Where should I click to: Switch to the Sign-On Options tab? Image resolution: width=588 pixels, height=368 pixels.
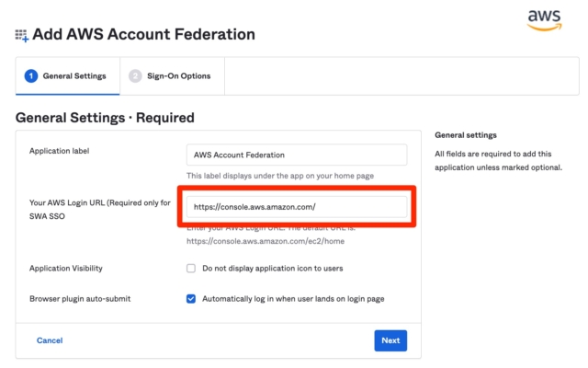pyautogui.click(x=172, y=75)
